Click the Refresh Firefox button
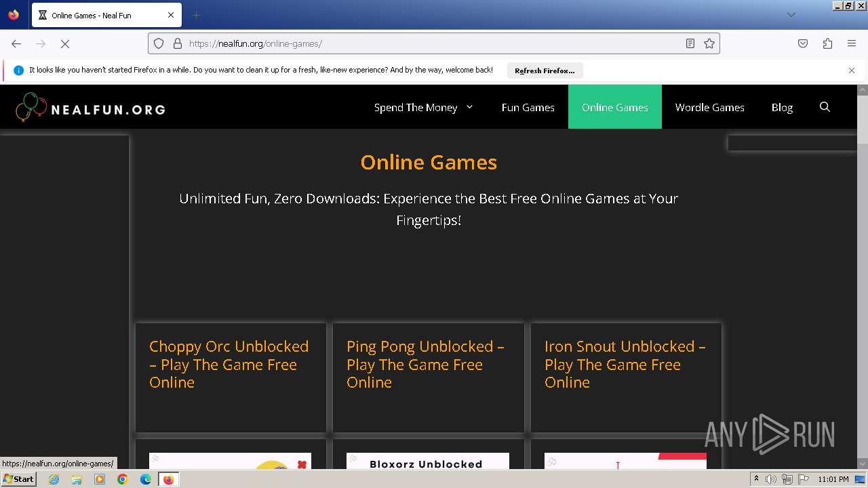Screen dimensions: 868x488 pos(545,70)
